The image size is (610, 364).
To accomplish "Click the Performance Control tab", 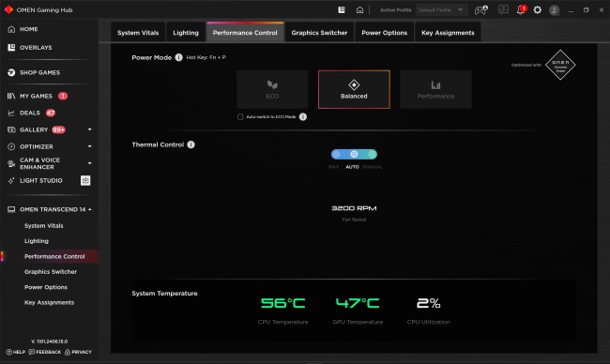I will (x=245, y=33).
